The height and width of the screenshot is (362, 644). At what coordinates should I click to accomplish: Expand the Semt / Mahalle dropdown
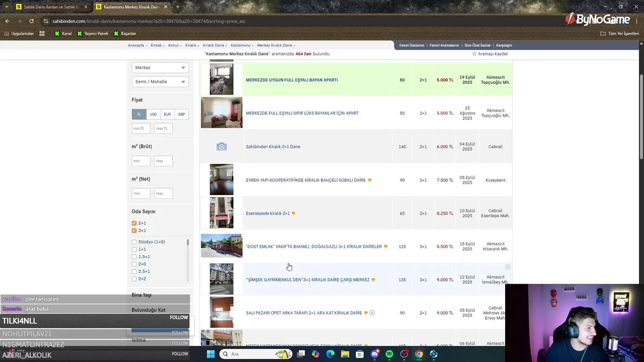coord(160,81)
